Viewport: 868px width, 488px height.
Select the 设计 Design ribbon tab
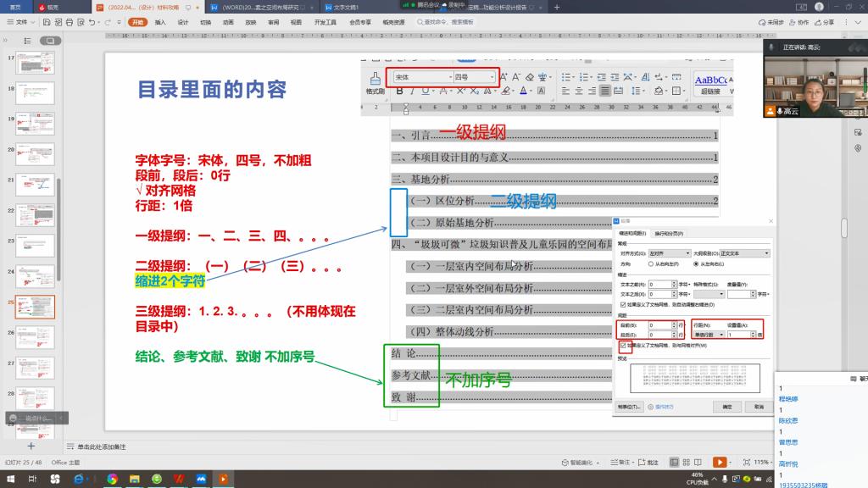(183, 22)
